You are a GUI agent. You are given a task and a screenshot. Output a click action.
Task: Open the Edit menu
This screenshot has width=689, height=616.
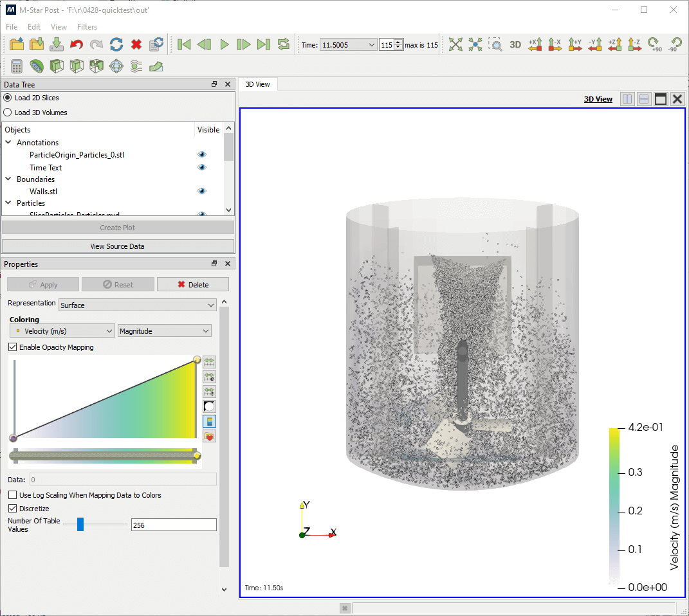pyautogui.click(x=34, y=27)
